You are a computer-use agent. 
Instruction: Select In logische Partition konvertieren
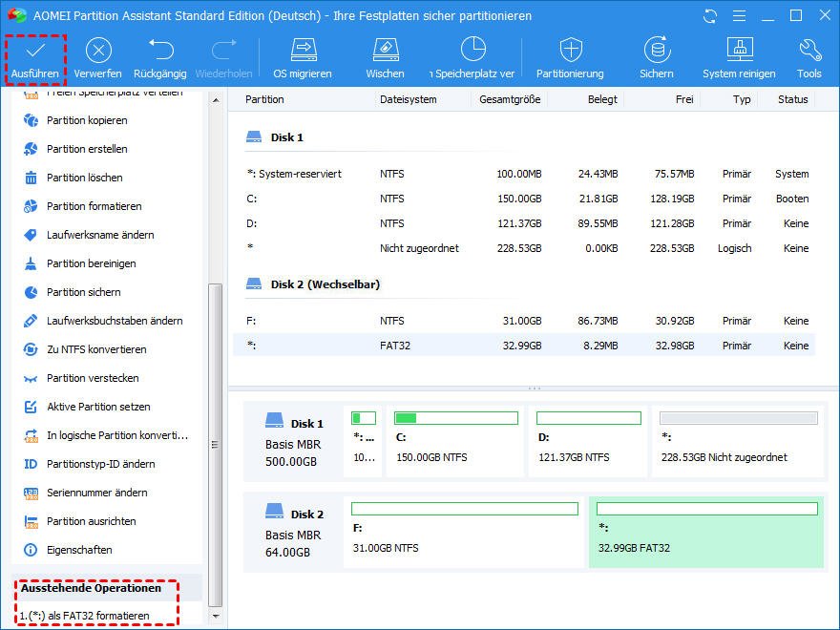(106, 435)
